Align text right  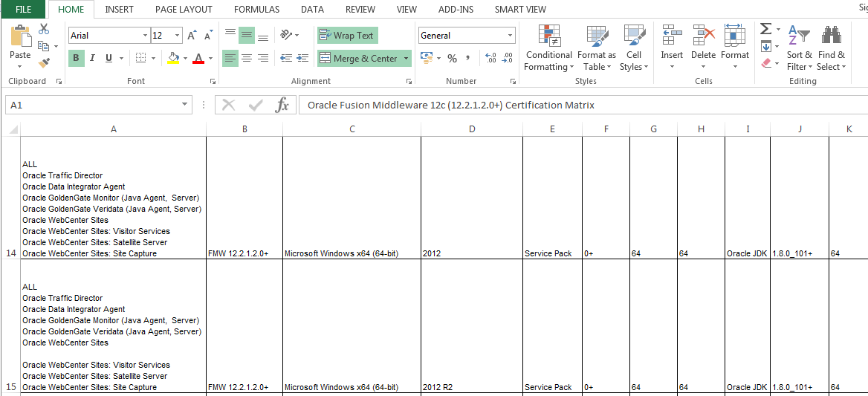[263, 58]
